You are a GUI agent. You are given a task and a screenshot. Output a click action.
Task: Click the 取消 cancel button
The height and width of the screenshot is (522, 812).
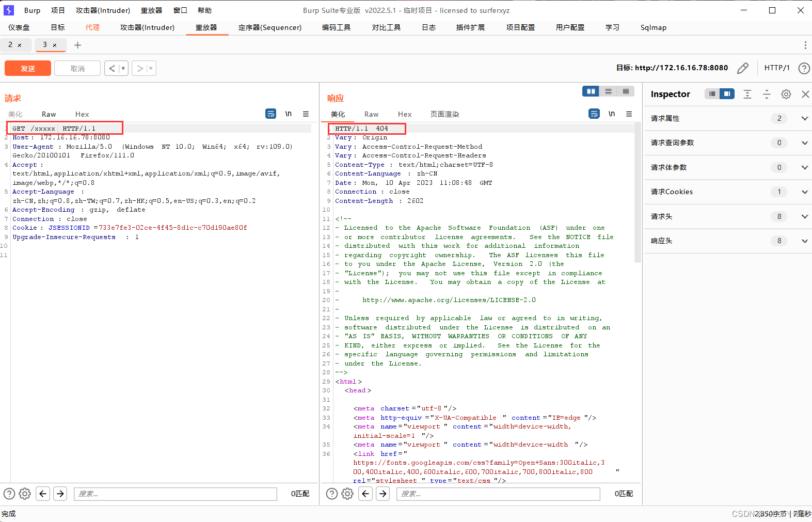click(77, 68)
